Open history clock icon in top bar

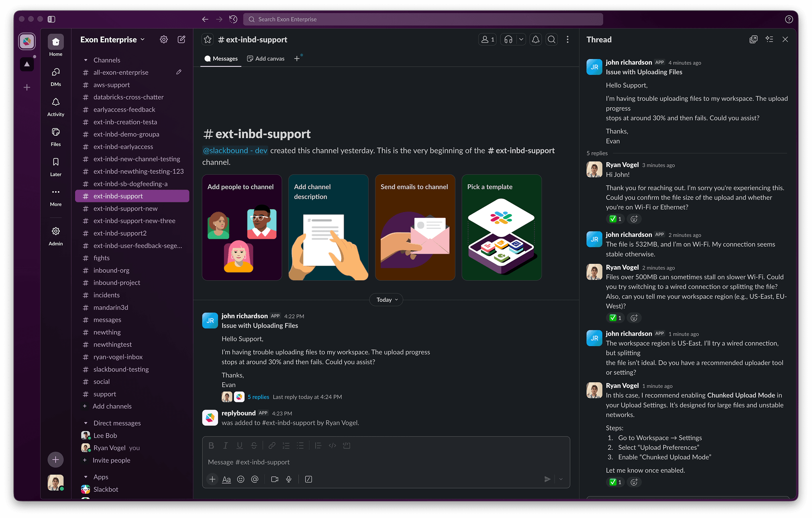click(233, 19)
